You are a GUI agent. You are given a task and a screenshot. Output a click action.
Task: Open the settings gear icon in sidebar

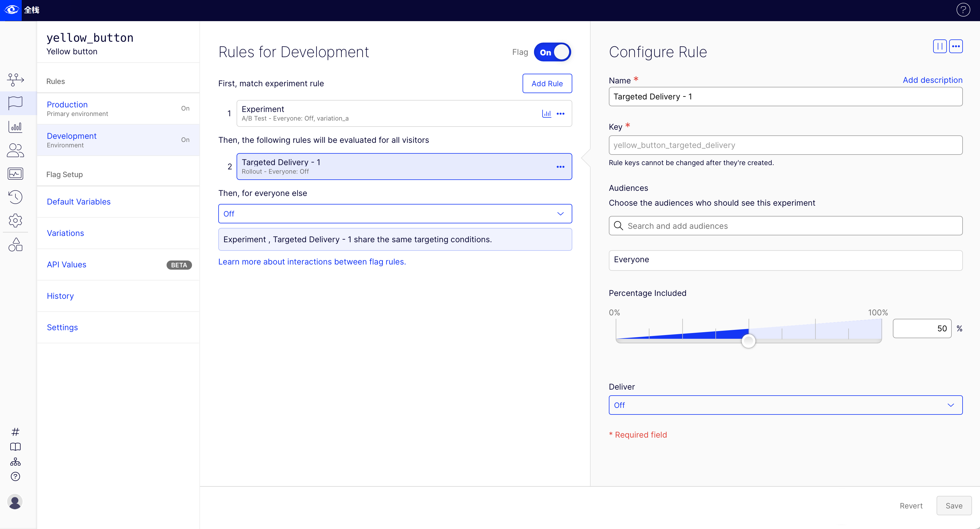15,220
